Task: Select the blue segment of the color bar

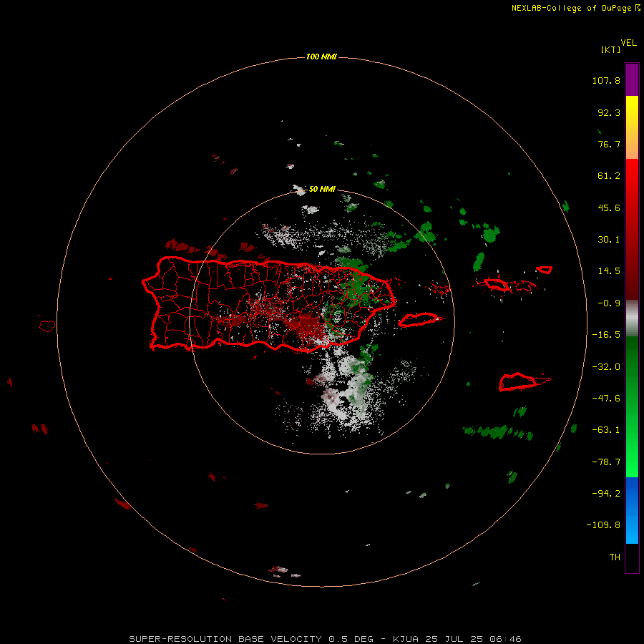Action: pyautogui.click(x=632, y=510)
